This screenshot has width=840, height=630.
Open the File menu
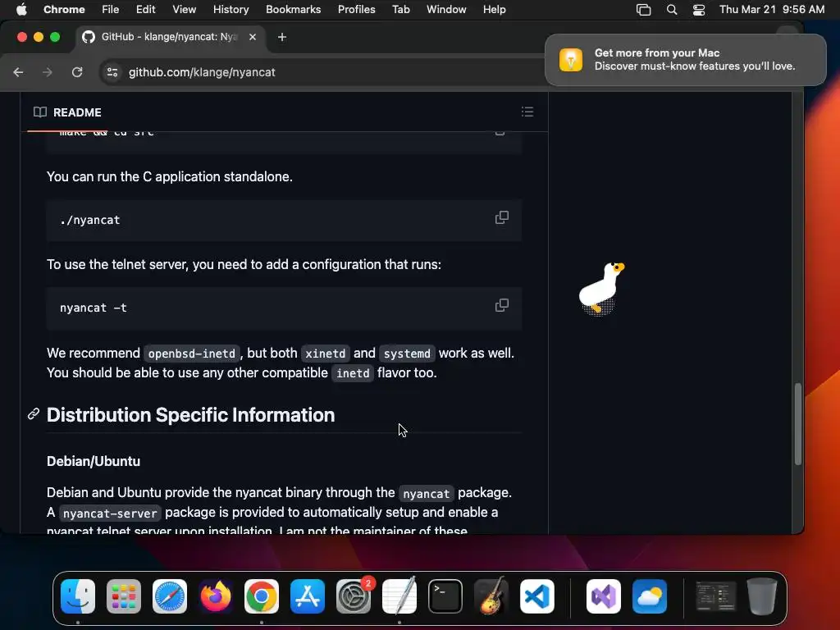pyautogui.click(x=111, y=9)
